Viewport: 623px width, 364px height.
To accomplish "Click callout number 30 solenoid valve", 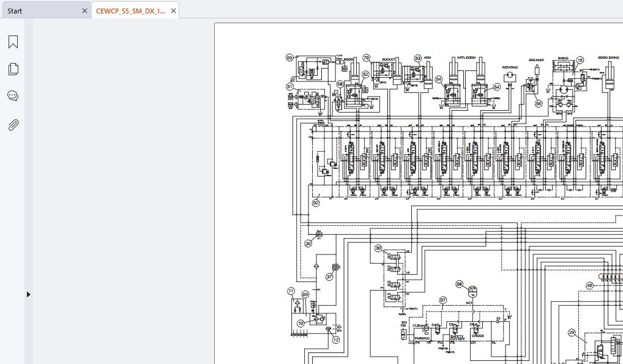I will point(378,248).
